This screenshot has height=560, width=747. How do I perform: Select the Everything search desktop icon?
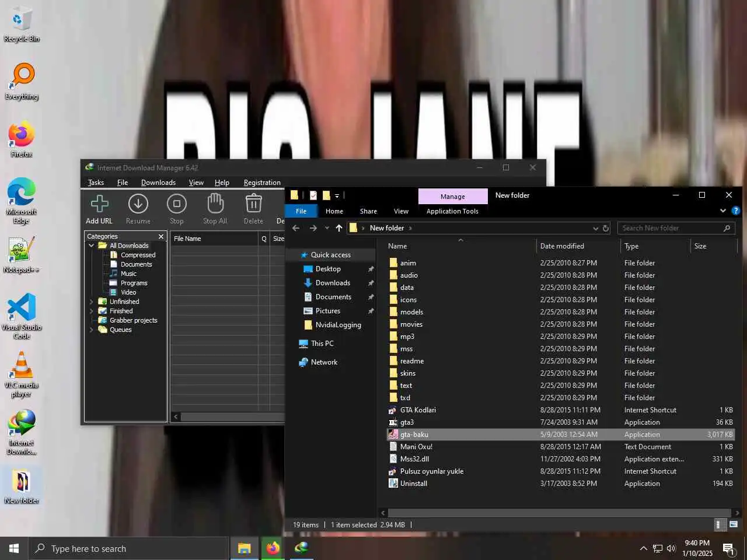pos(22,82)
